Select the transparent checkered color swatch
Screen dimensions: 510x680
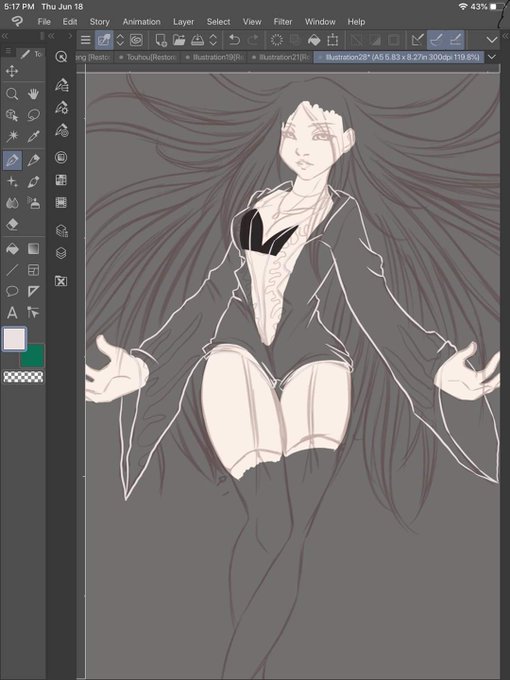tap(23, 377)
